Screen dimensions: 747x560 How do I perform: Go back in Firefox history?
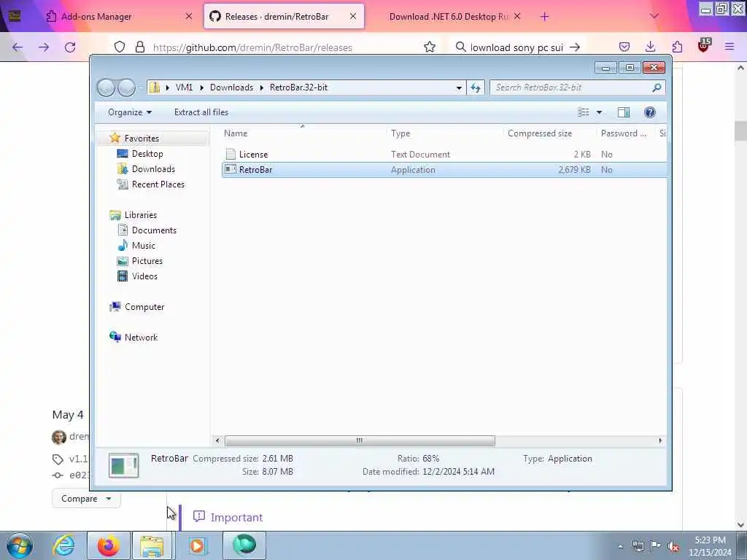[18, 47]
